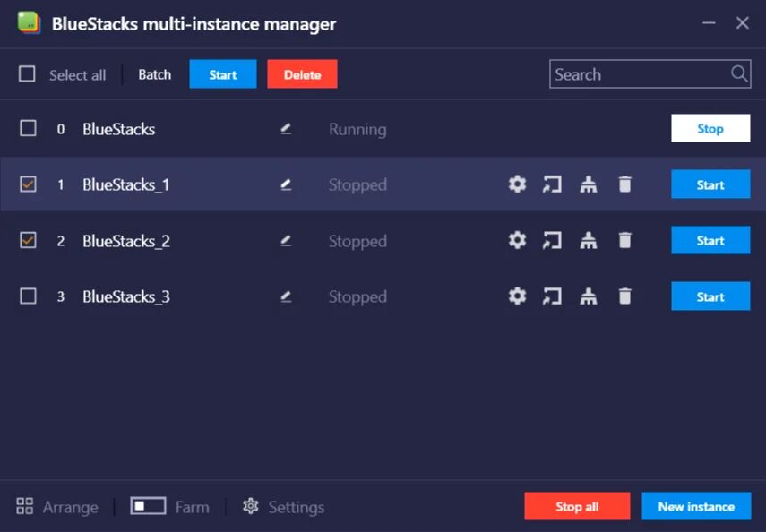
Task: Run disk cleanup on BlueStacks_3
Action: tap(589, 296)
